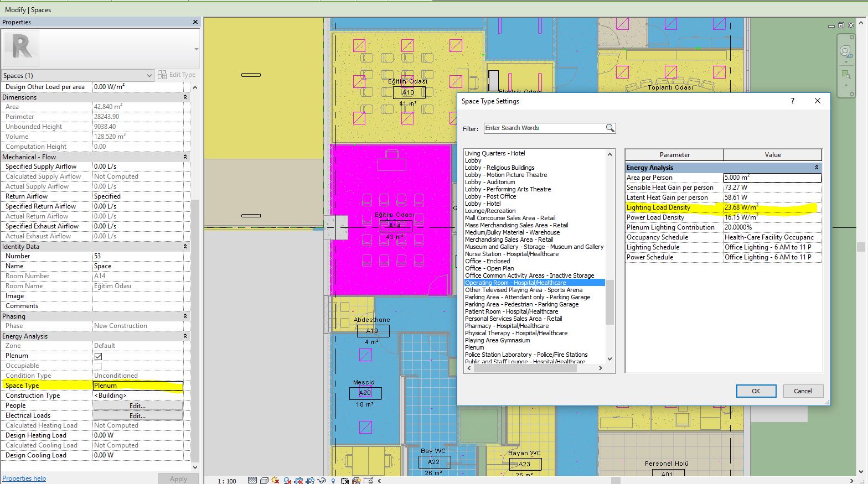
Task: Click the Properties palette vertical scrollbar
Action: pos(195,332)
